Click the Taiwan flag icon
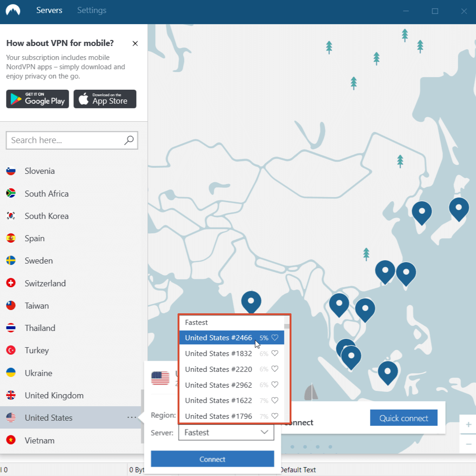 coord(11,305)
